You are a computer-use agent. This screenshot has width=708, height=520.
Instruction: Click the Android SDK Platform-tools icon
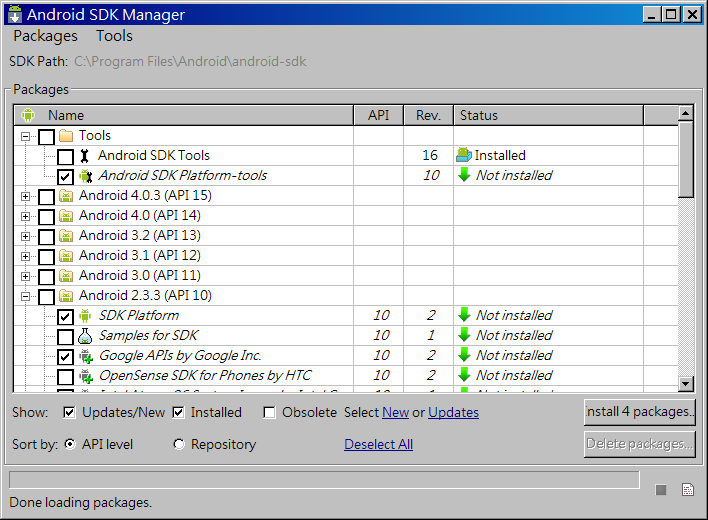point(85,176)
